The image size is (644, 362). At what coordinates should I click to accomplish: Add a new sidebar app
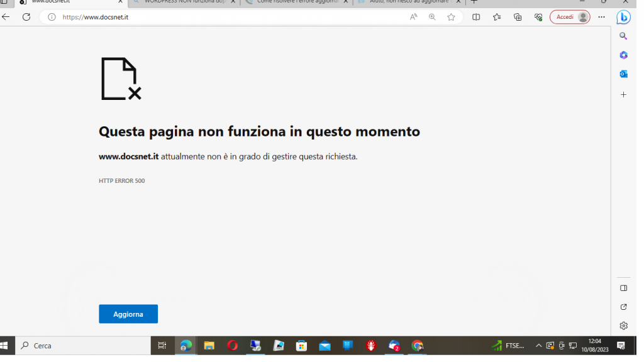(x=623, y=94)
